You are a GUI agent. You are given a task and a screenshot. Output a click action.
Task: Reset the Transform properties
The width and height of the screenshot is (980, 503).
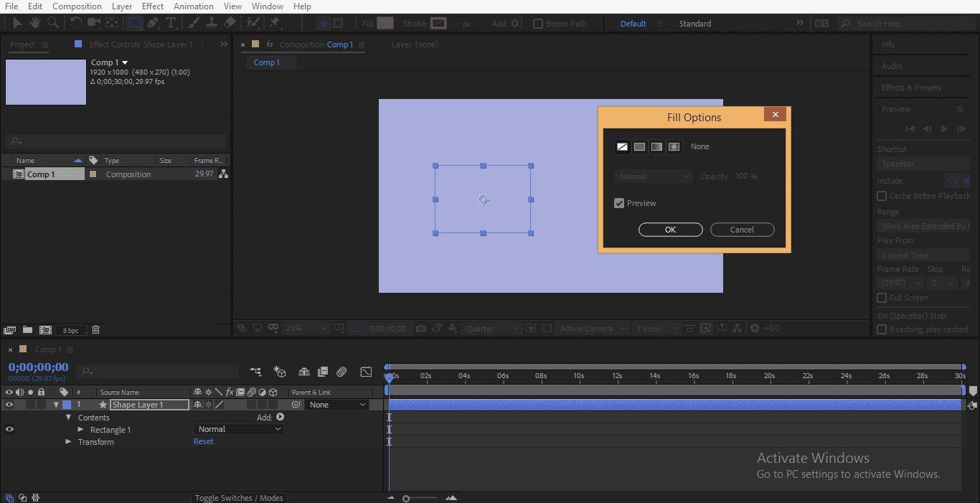click(203, 441)
